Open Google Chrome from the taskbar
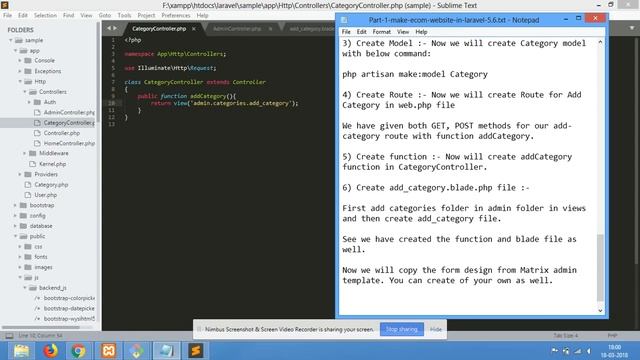 coord(79,351)
